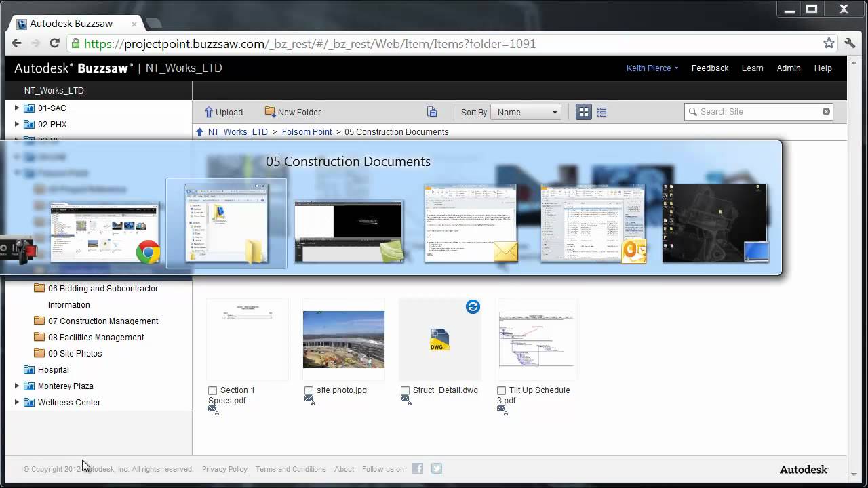Expand the Wellness Center node
Image resolution: width=868 pixels, height=488 pixels.
tap(17, 402)
